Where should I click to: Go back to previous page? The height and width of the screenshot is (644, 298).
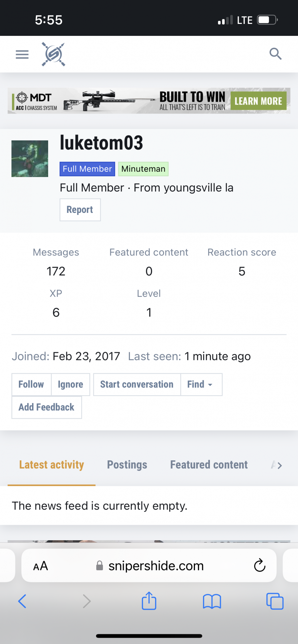(22, 601)
